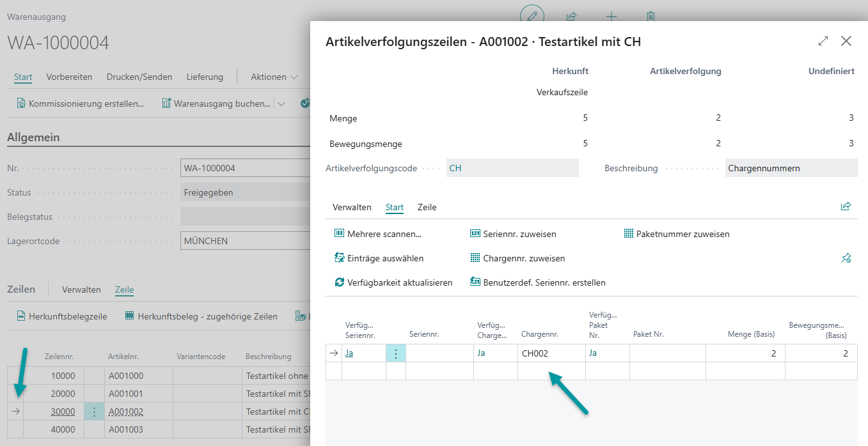Assign lot numbers via 'Chargennr. zuweisen'
Image resolution: width=868 pixels, height=446 pixels.
(x=517, y=258)
